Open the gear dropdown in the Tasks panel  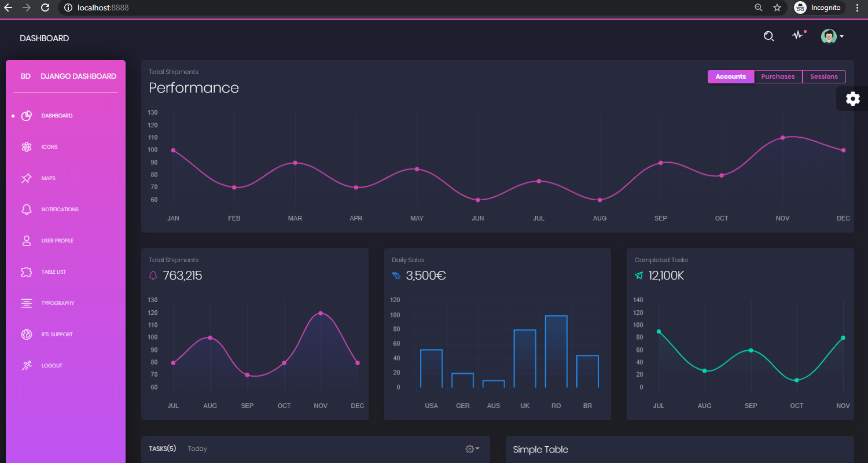point(472,449)
